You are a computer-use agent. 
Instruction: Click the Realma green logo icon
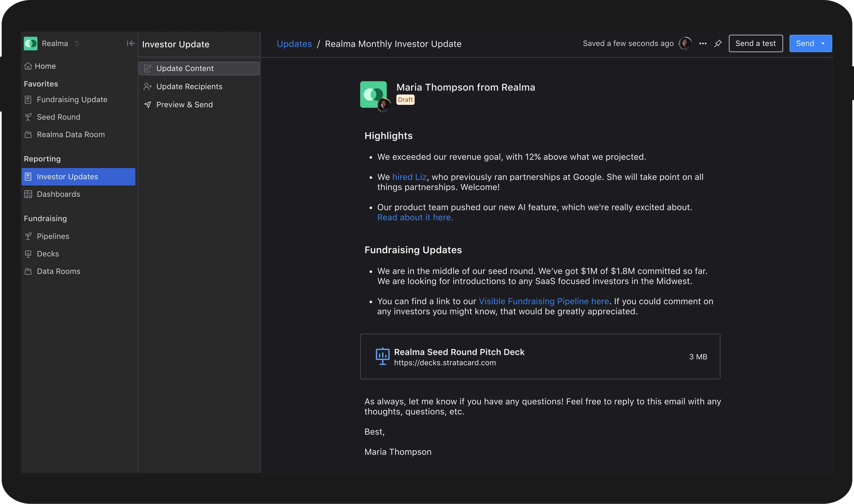click(31, 43)
